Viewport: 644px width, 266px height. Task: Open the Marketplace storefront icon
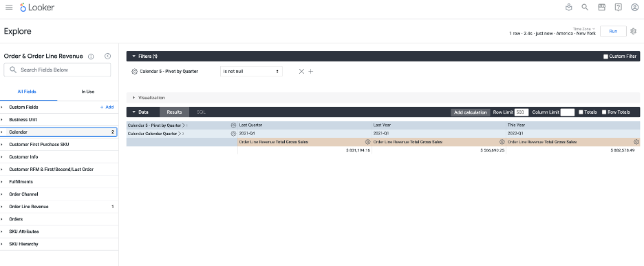602,8
